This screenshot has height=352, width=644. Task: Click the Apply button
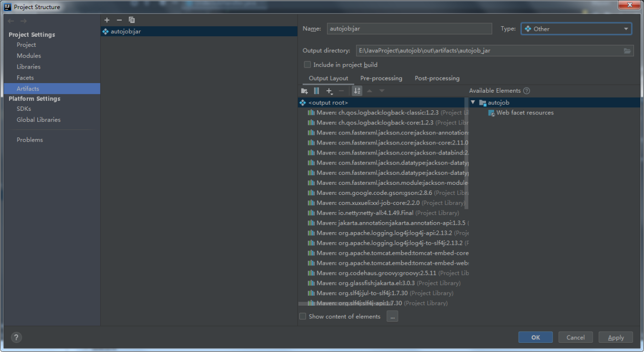(x=616, y=338)
